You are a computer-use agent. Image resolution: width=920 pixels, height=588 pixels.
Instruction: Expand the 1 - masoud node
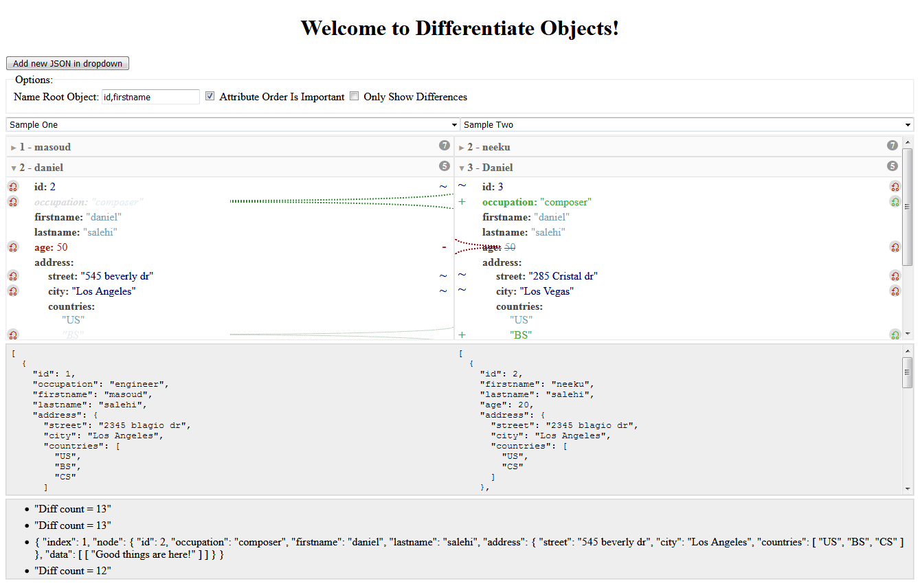(14, 147)
